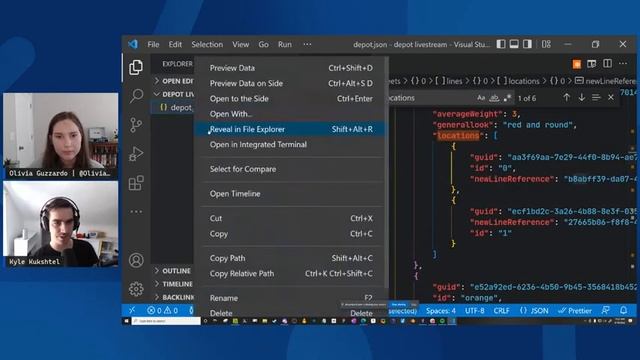The height and width of the screenshot is (360, 640).
Task: Choose Open With... from context menu
Action: [x=291, y=114]
